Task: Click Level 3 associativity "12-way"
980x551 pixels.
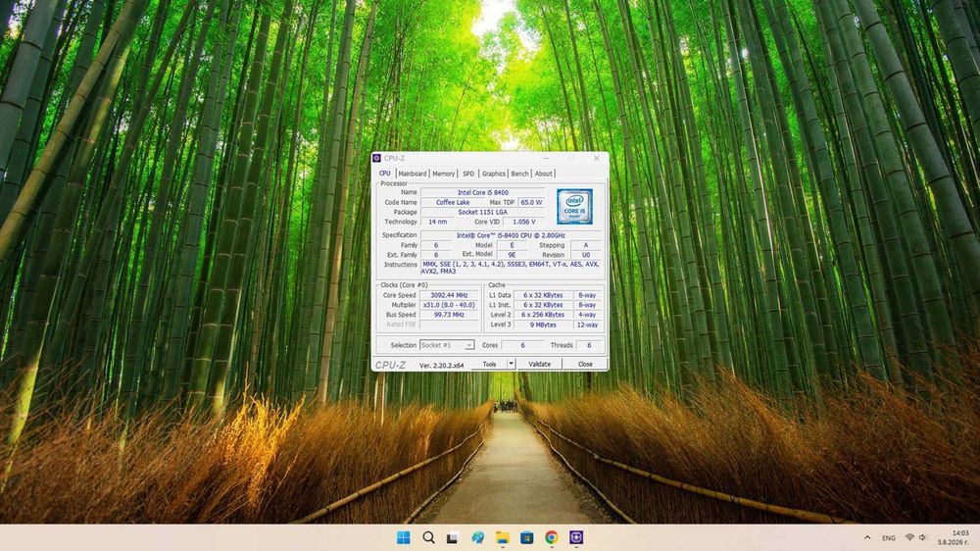Action: pyautogui.click(x=587, y=326)
